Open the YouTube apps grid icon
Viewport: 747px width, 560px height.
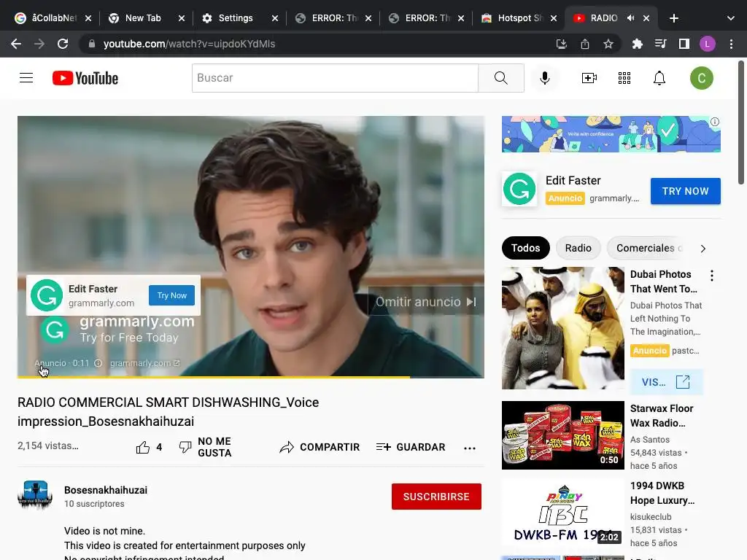pyautogui.click(x=624, y=77)
